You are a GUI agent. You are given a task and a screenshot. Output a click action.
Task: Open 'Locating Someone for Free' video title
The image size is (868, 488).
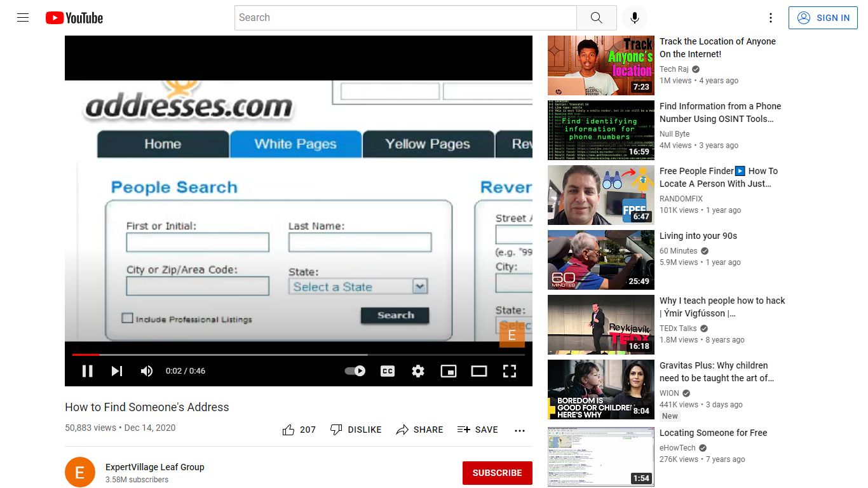[714, 433]
